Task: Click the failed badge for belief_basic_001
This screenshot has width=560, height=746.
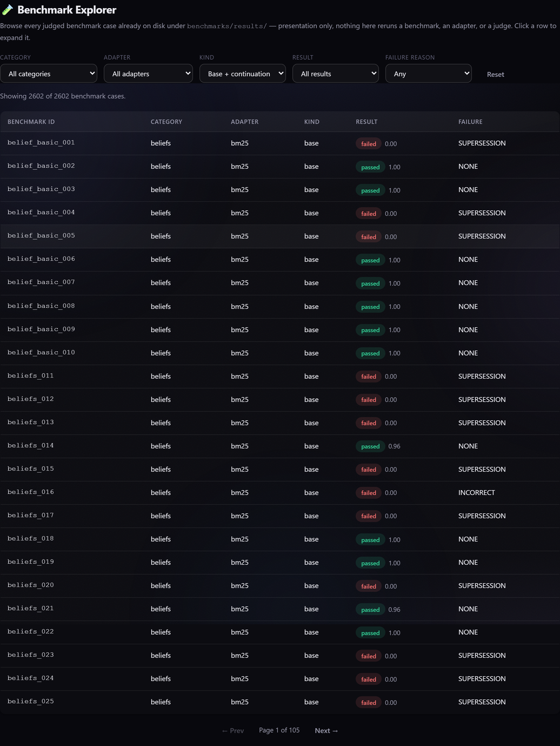Action: [369, 144]
